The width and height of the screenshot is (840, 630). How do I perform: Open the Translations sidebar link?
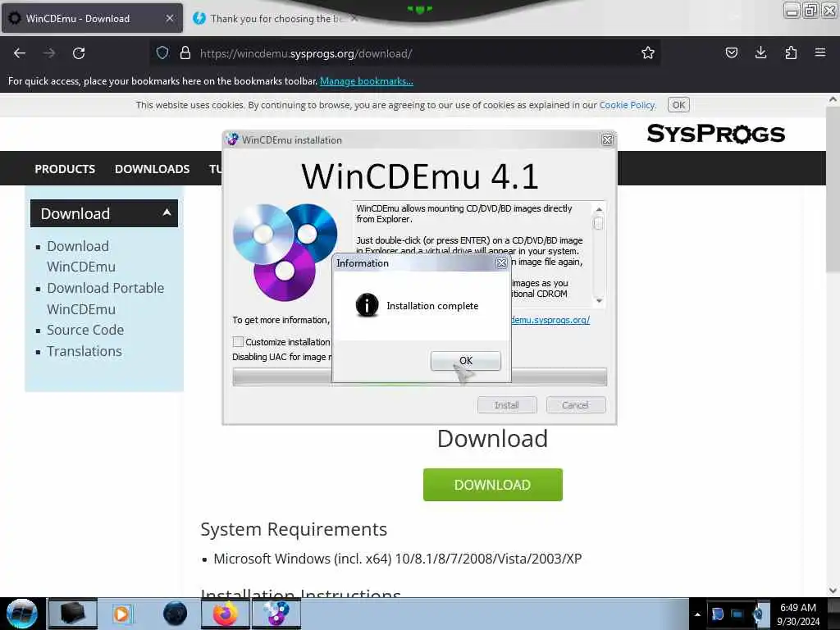click(84, 351)
